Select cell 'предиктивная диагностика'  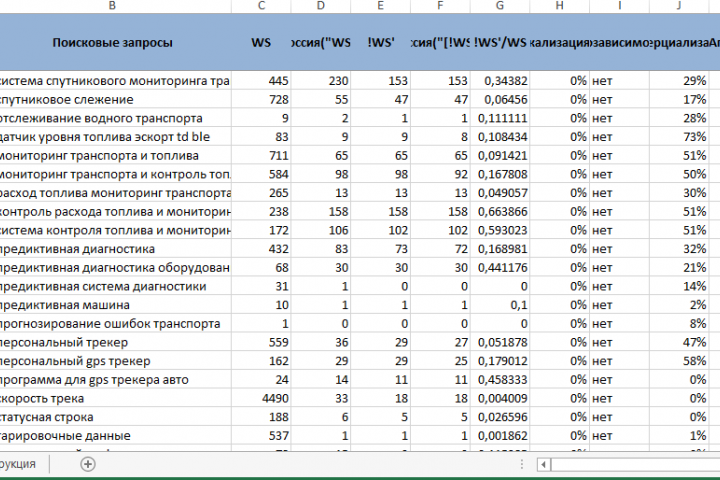[115, 249]
